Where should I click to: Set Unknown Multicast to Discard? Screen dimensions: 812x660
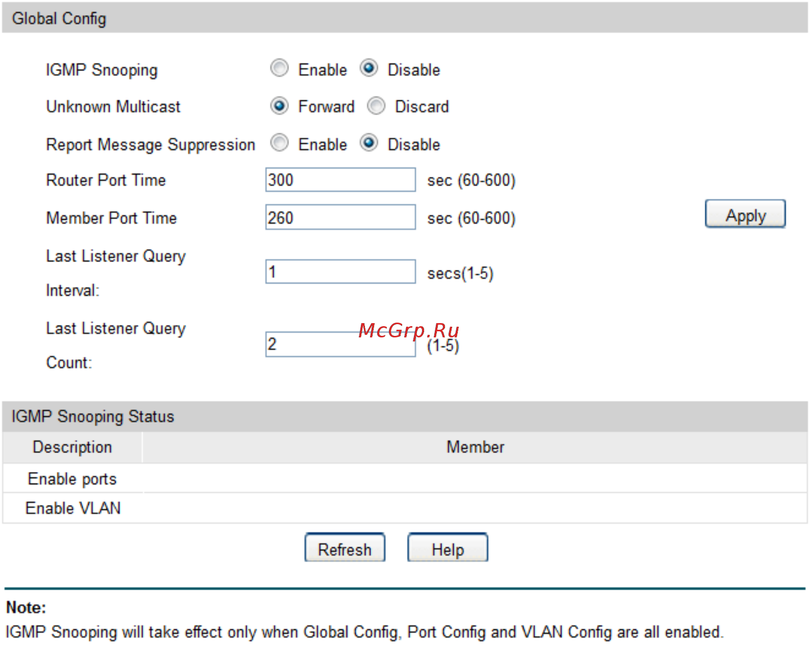tap(376, 106)
